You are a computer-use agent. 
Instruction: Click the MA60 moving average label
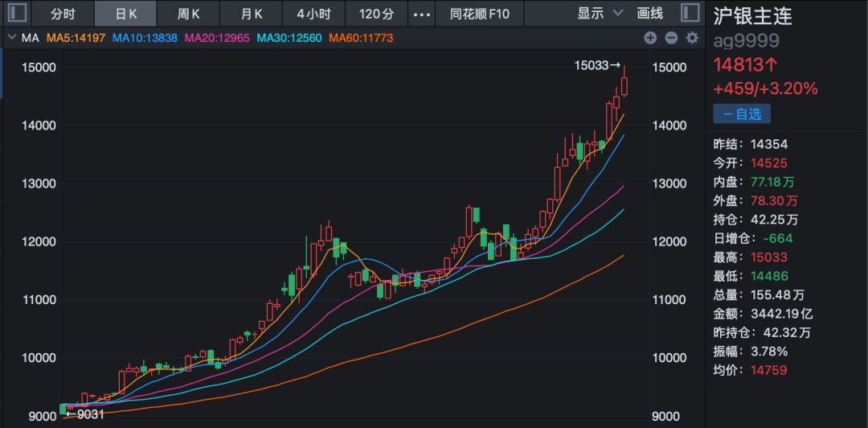359,38
